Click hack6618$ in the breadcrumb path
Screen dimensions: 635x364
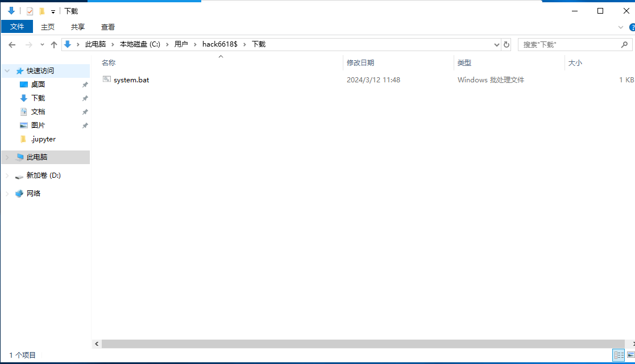coord(219,44)
